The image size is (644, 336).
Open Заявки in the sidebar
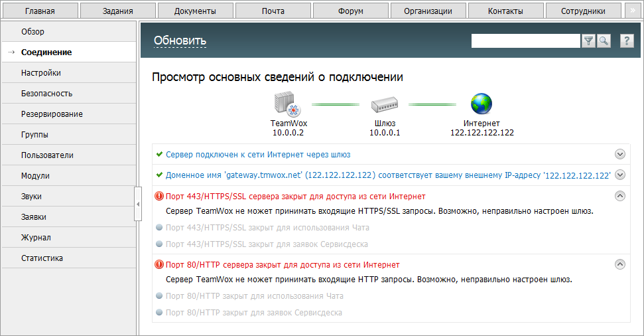[x=69, y=216]
